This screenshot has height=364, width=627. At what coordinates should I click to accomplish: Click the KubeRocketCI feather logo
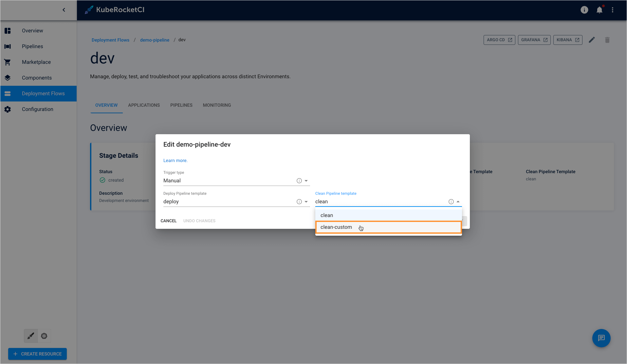point(88,9)
